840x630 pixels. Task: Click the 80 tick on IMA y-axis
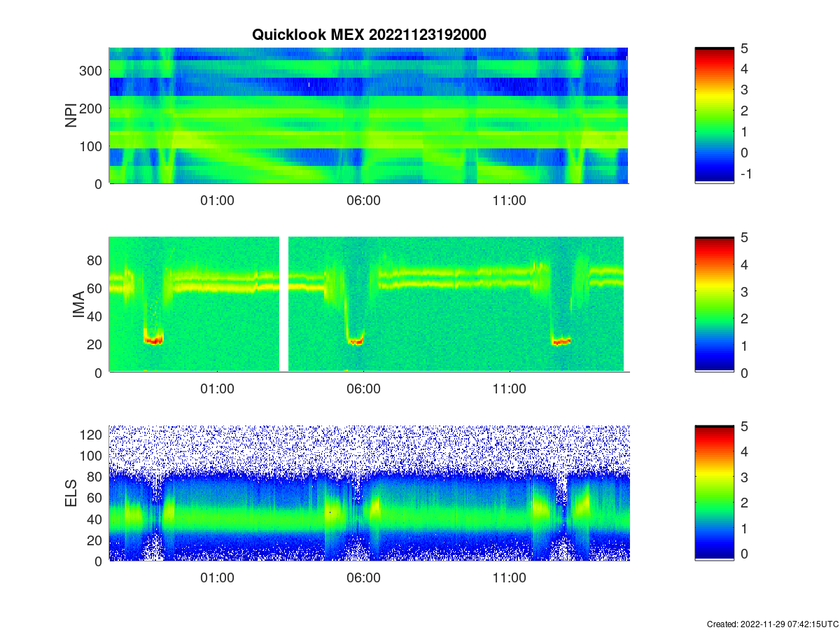[96, 260]
